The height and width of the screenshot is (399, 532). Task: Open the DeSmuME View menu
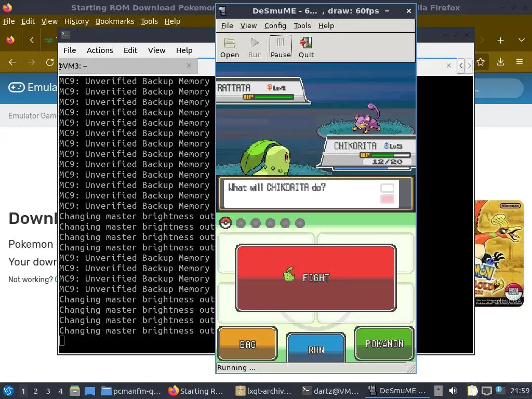click(248, 26)
